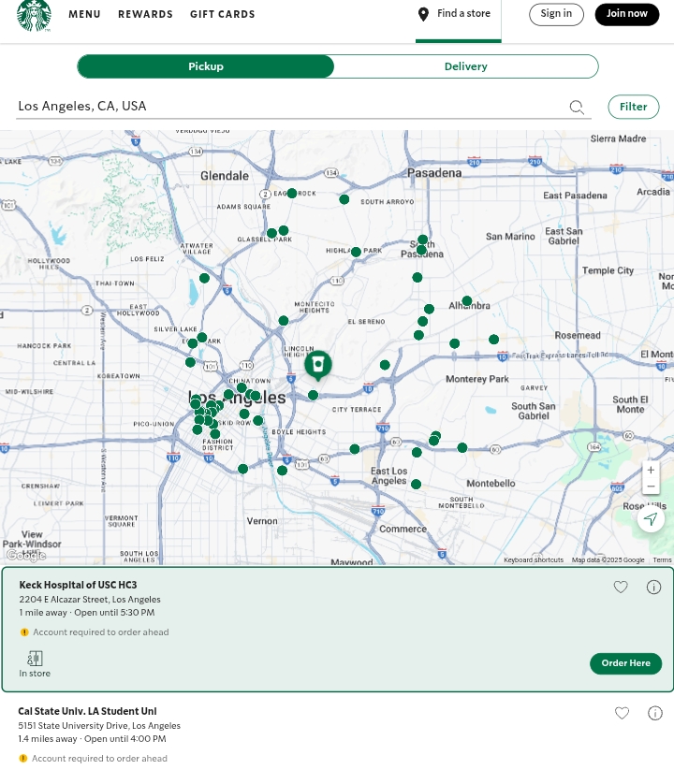Image resolution: width=674 pixels, height=784 pixels.
Task: Click the 5151 State University Drive address
Action: 99,725
